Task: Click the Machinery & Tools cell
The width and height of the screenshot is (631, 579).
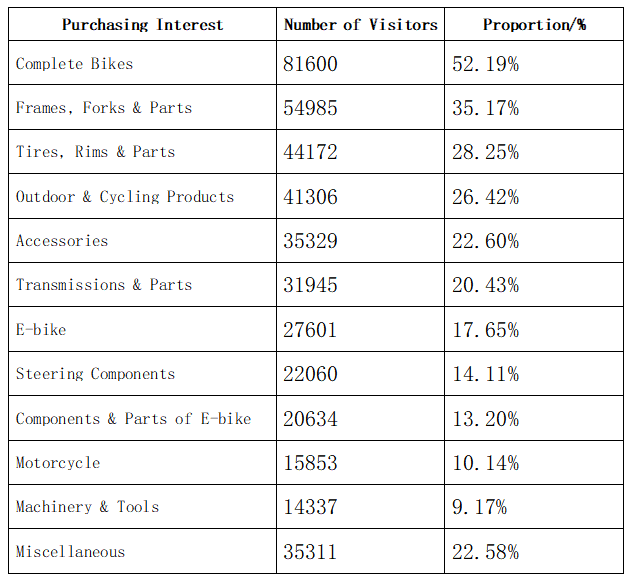Action: (x=87, y=507)
